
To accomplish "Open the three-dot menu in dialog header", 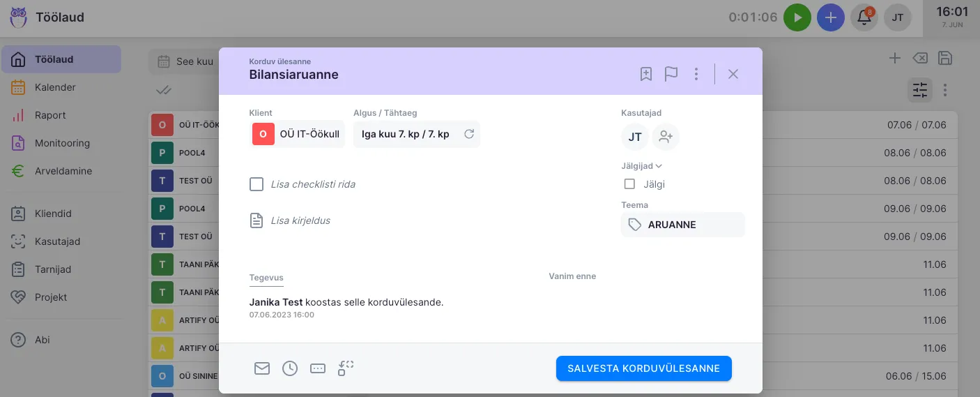I will click(x=696, y=74).
